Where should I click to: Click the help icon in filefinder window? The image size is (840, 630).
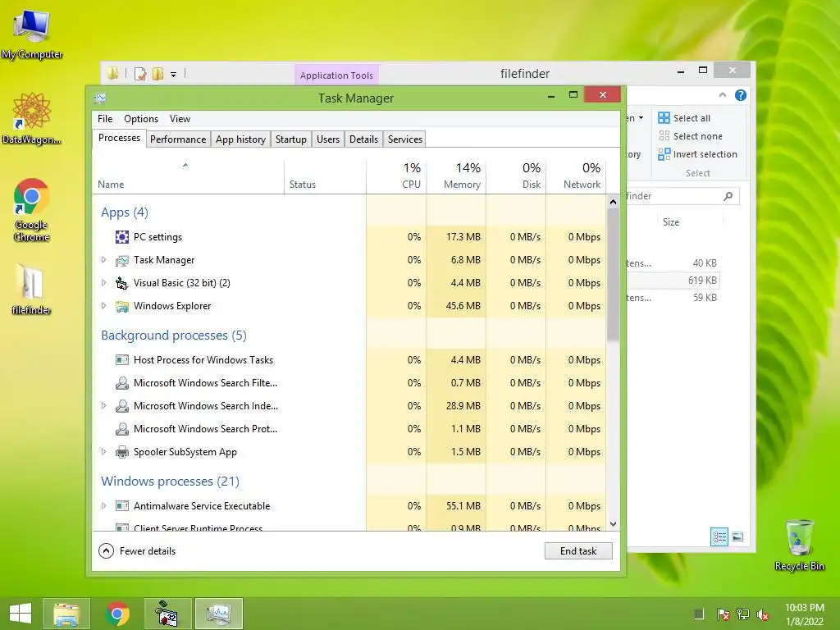(741, 95)
